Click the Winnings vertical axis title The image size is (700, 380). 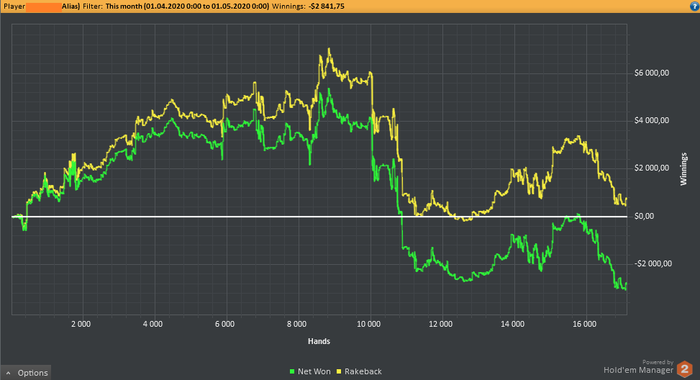pos(683,169)
